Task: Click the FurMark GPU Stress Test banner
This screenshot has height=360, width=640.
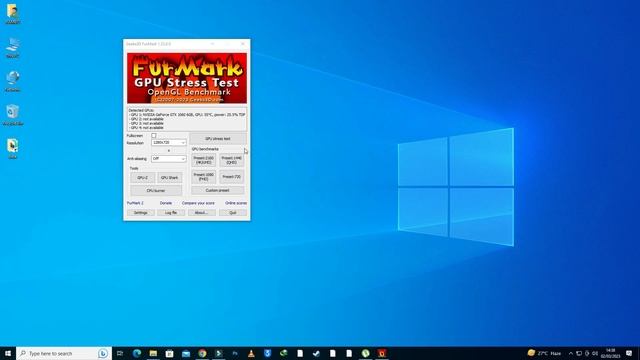Action: (187, 78)
